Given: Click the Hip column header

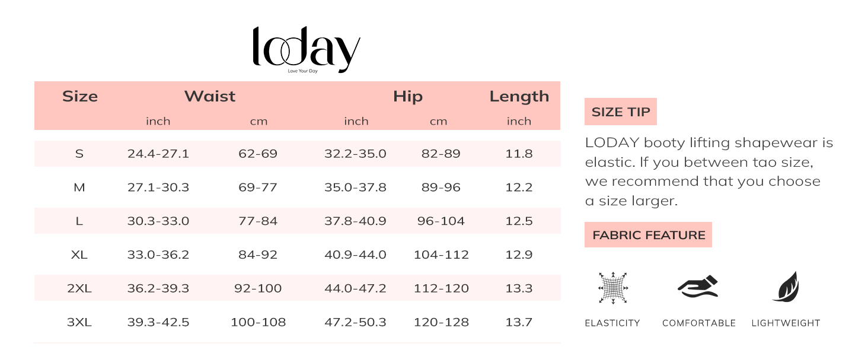Looking at the screenshot, I should (408, 96).
